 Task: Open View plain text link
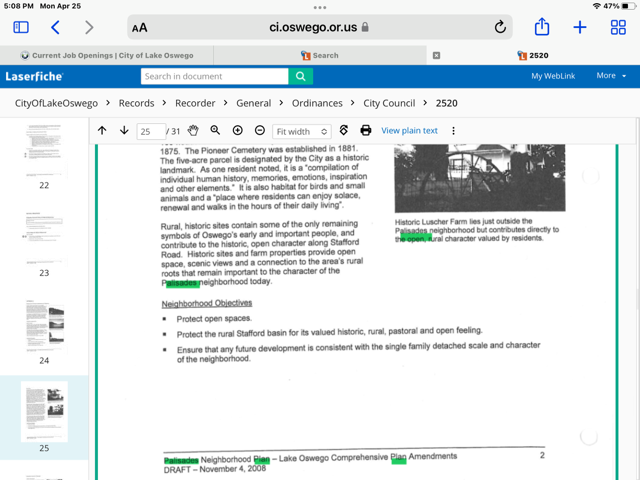(x=409, y=131)
